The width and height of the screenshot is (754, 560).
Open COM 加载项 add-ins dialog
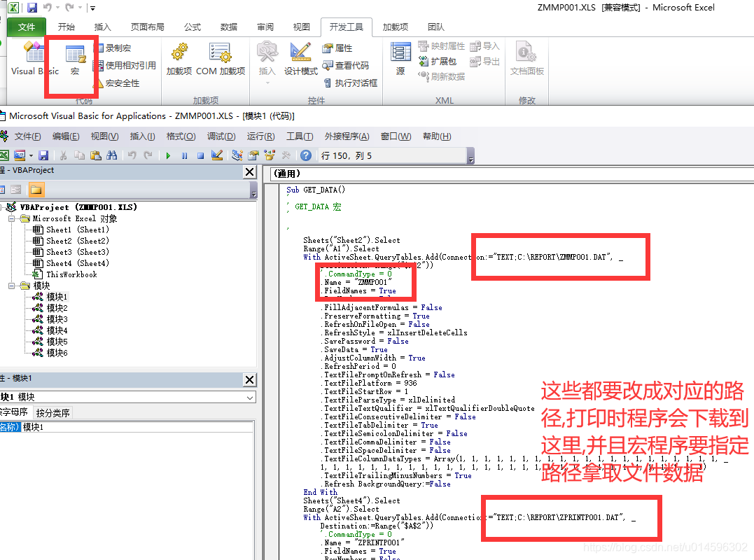[x=221, y=59]
